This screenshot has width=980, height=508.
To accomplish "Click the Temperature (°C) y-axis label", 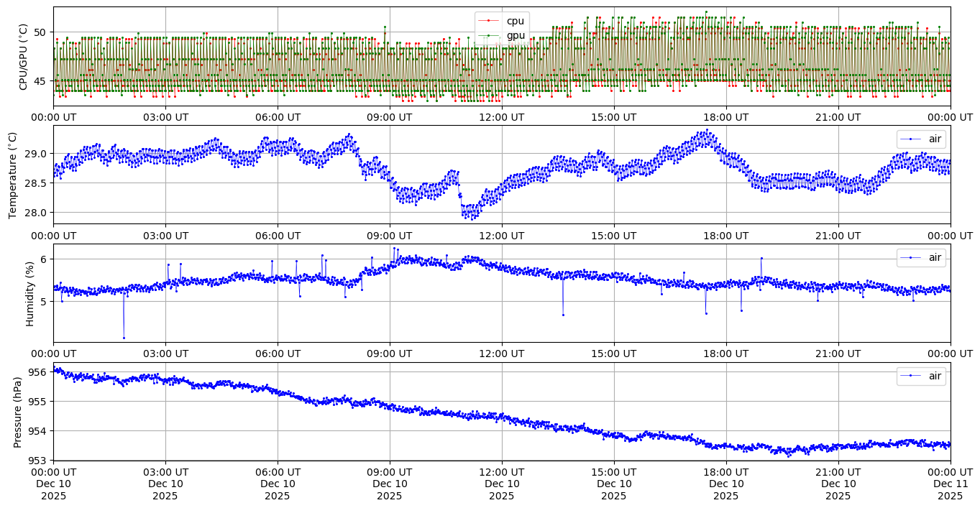I will tap(12, 175).
